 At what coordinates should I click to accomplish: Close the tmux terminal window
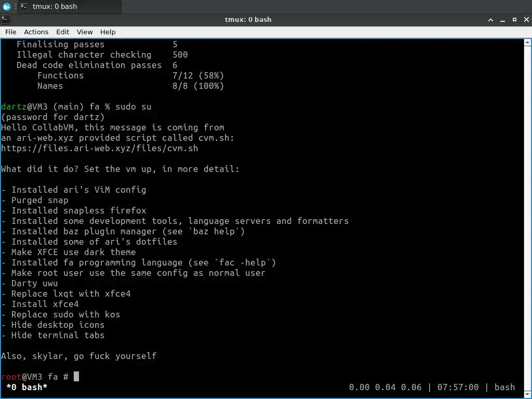coord(526,20)
